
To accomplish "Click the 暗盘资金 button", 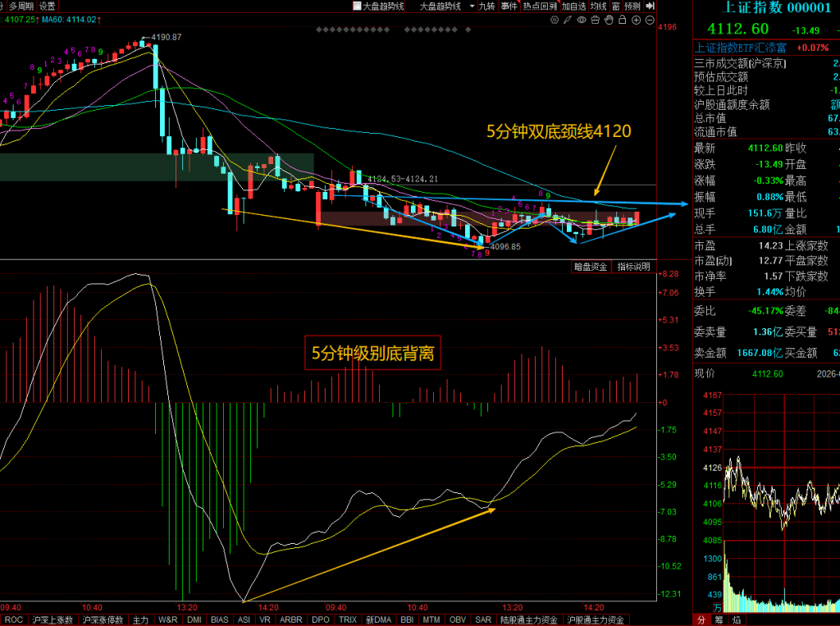I will [x=591, y=267].
